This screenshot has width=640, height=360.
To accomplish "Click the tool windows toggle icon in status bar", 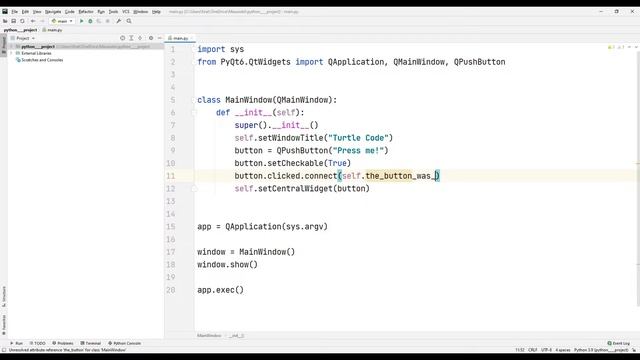I will click(x=4, y=350).
